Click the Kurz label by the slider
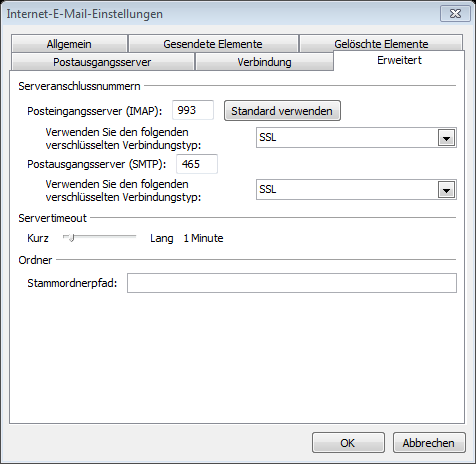Viewport: 476px width, 464px height. coord(38,238)
